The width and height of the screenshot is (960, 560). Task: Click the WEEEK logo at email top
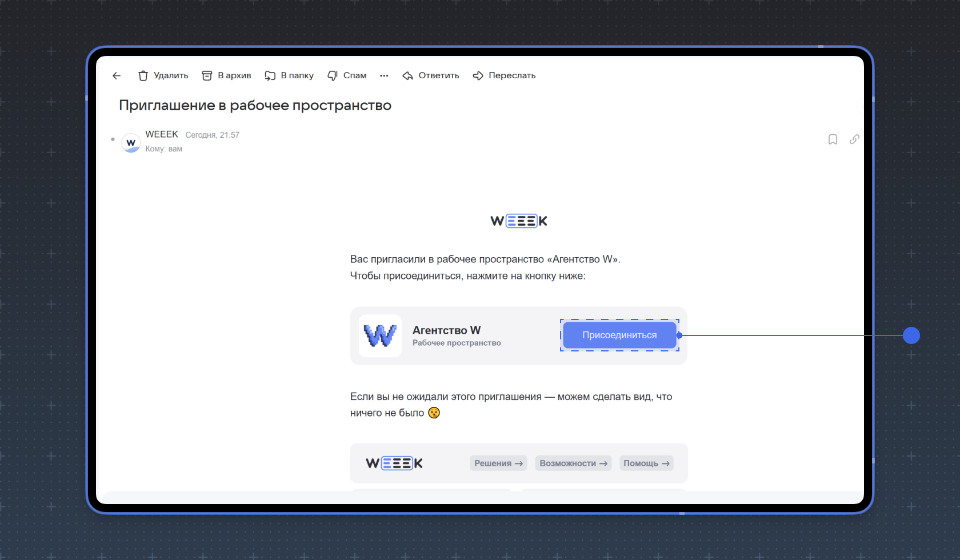click(x=519, y=221)
